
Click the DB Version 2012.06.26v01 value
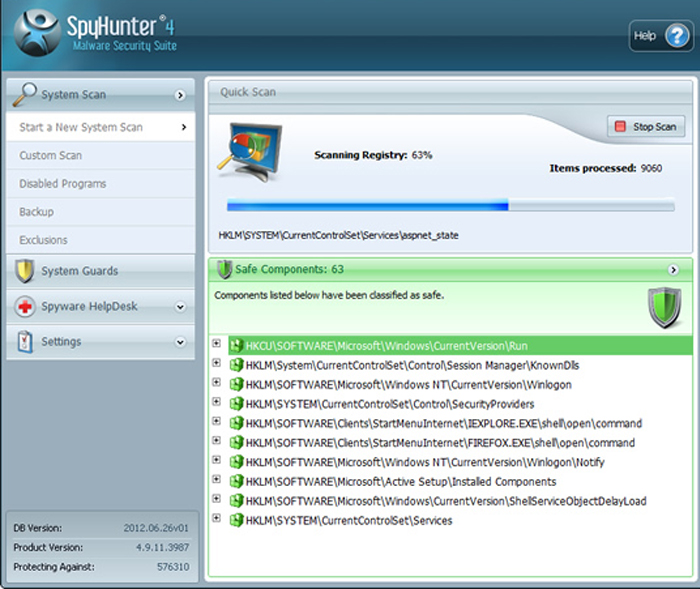pos(156,528)
